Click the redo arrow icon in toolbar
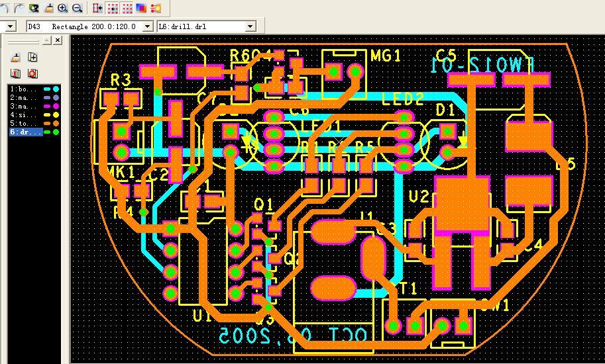The height and width of the screenshot is (364, 605). click(x=19, y=8)
